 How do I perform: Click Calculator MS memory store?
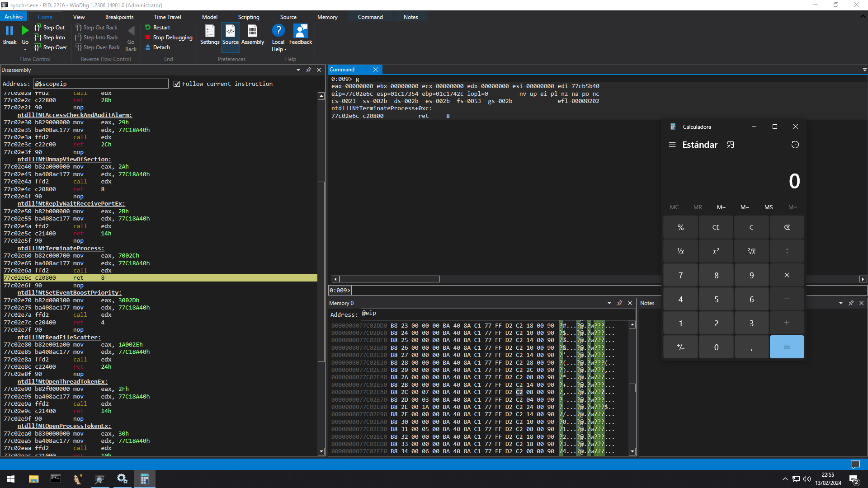pyautogui.click(x=769, y=207)
